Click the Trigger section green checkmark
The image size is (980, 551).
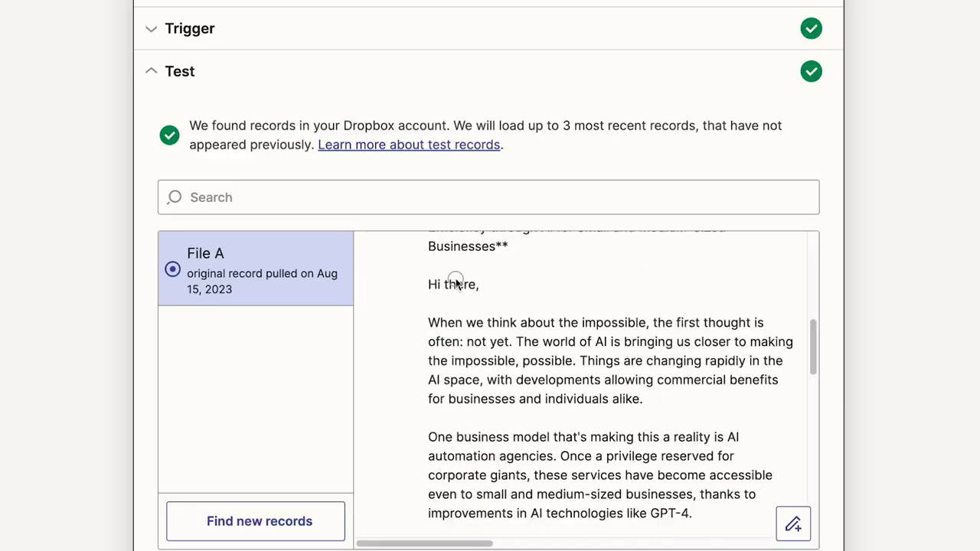tap(811, 28)
